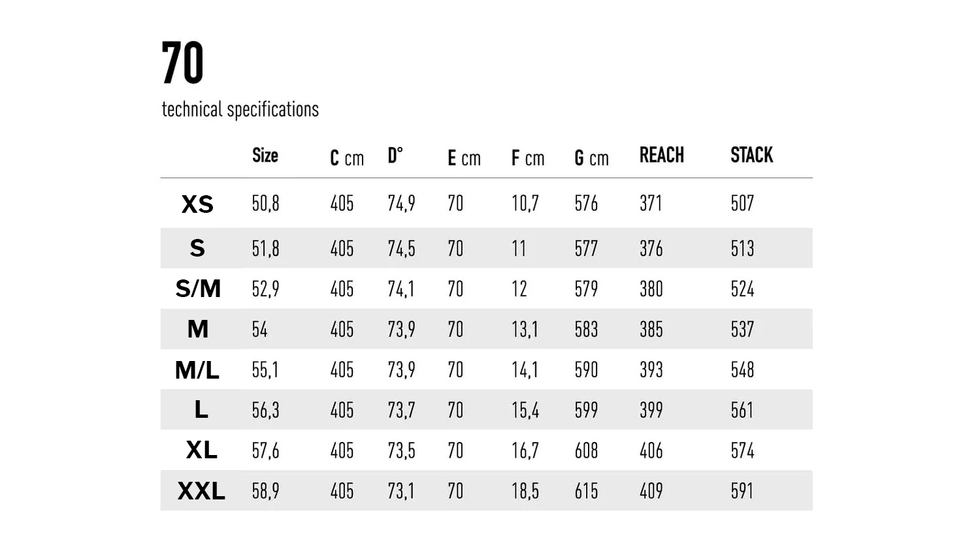Click the D° column header
The width and height of the screenshot is (980, 551).
[395, 155]
